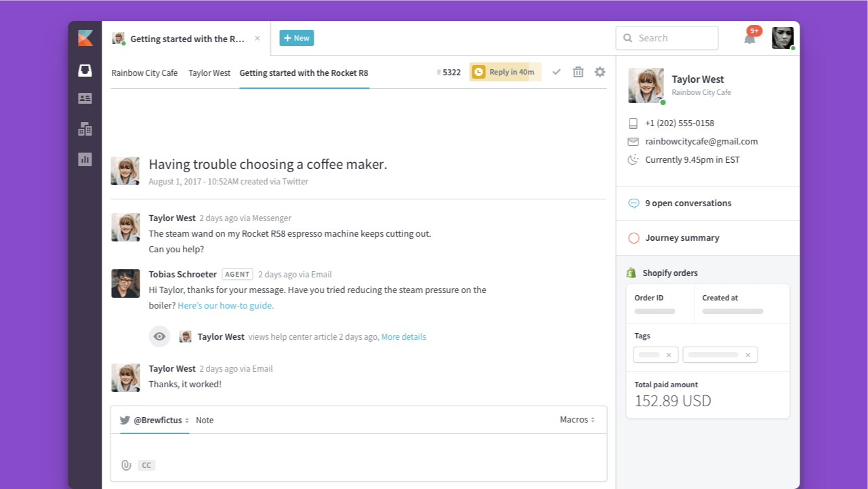Open the Macros dropdown

[x=577, y=420]
